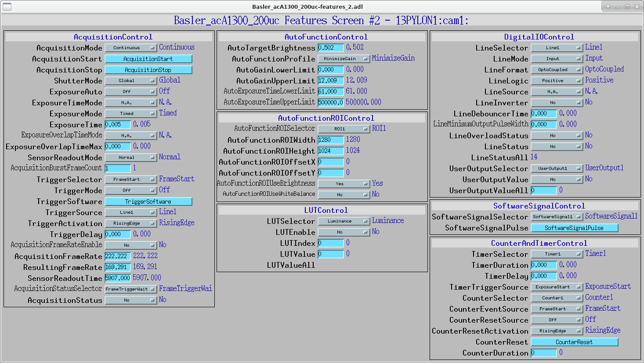Open the TriggerMode dropdown
This screenshot has width=644, height=363.
pyautogui.click(x=131, y=190)
